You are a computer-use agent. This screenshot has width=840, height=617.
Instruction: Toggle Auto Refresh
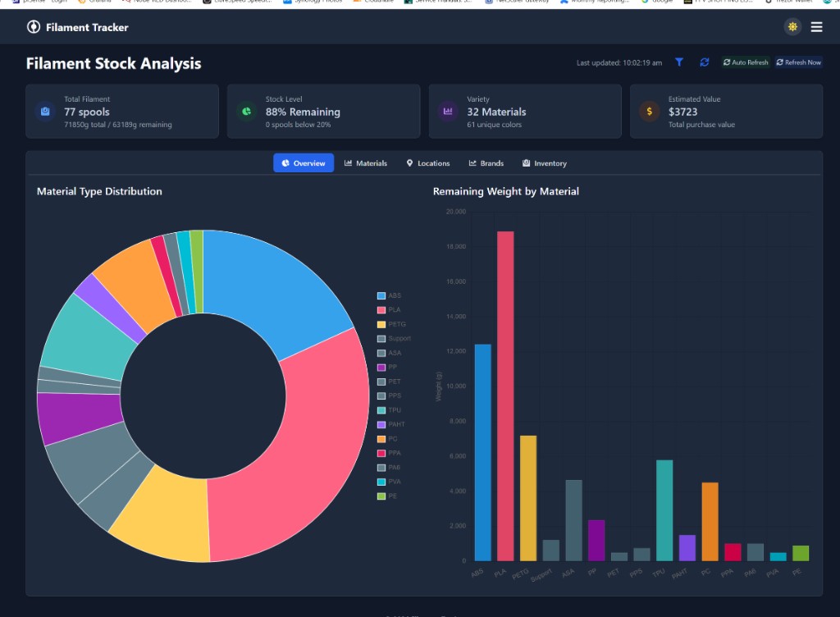pyautogui.click(x=744, y=62)
